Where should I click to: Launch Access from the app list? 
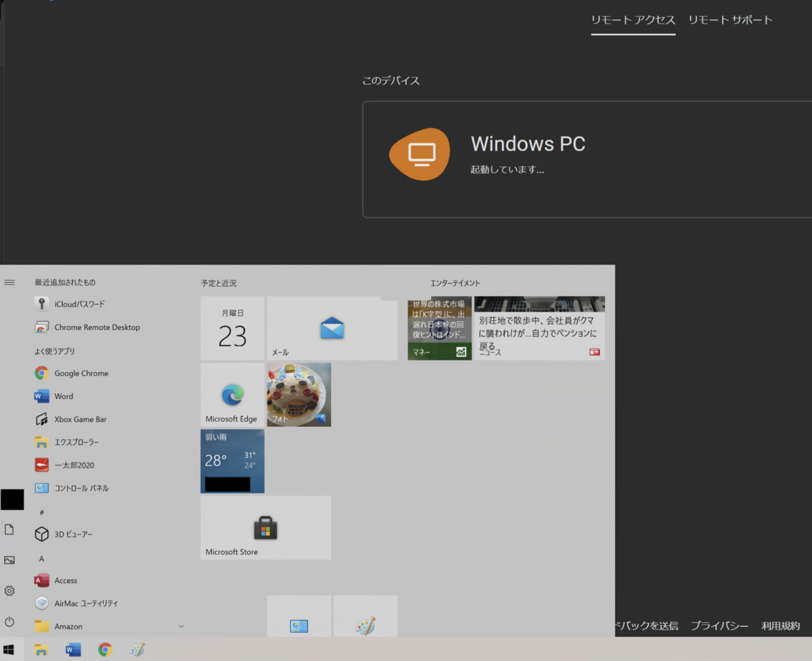click(x=108, y=580)
